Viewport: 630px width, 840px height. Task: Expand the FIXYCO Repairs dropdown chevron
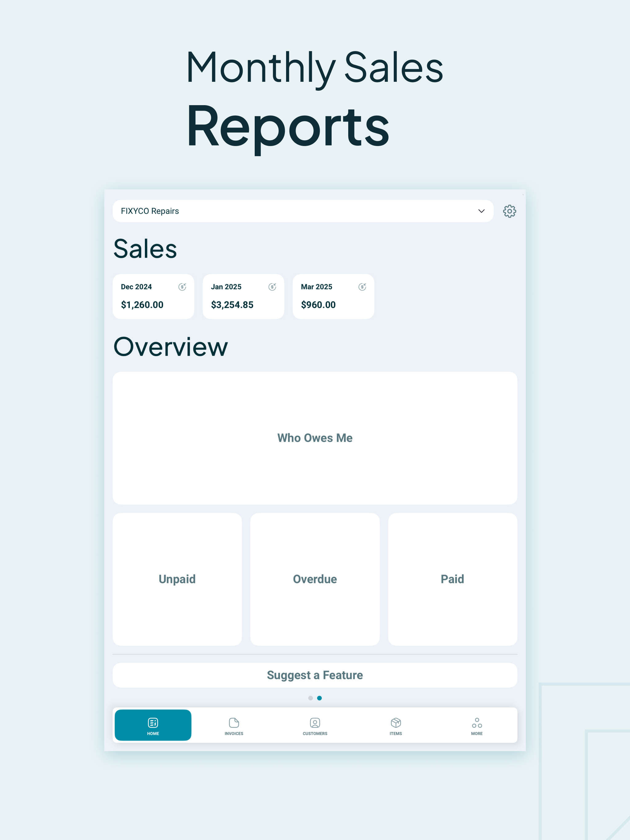click(481, 211)
